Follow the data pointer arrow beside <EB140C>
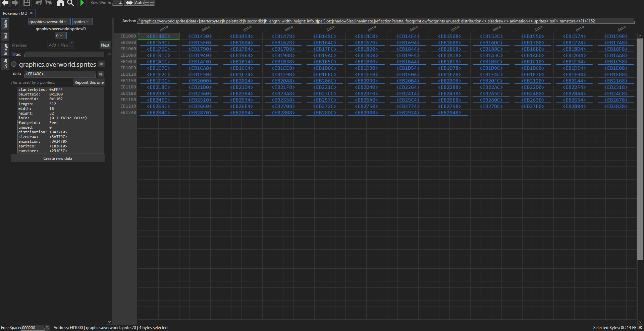Screen dimensions: 644x331 tap(101, 74)
